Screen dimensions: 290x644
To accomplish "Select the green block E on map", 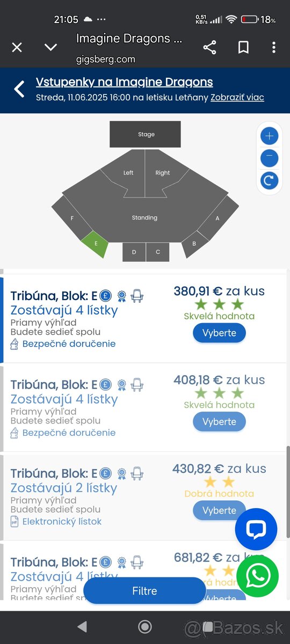I will (x=96, y=244).
